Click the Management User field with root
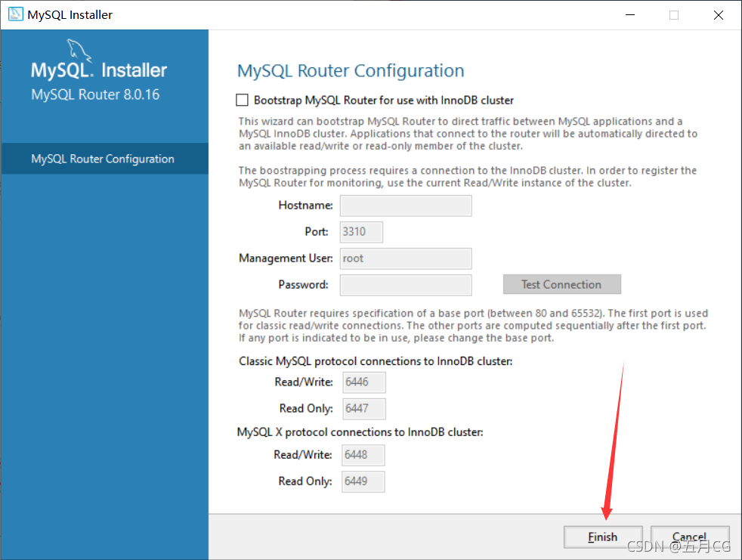 coord(406,258)
